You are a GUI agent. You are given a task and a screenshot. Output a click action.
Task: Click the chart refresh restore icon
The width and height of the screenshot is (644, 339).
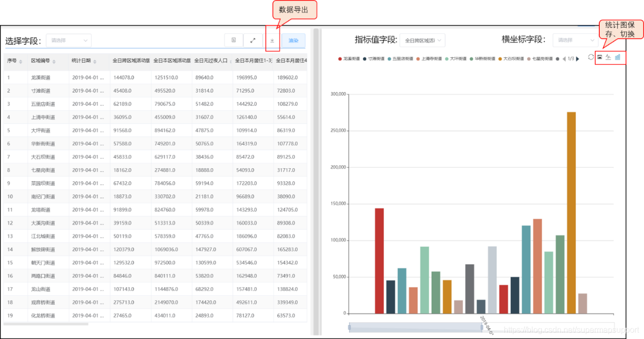(591, 57)
